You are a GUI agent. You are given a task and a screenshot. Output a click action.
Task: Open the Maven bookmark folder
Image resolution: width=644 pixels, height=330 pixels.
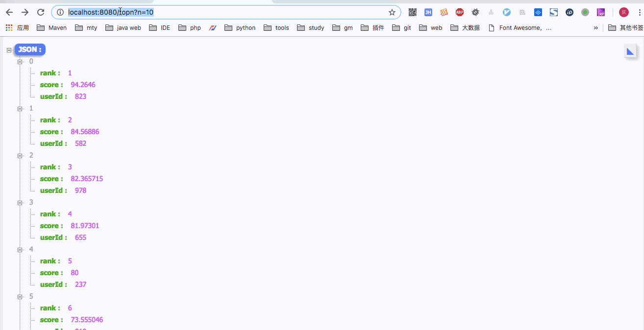51,28
